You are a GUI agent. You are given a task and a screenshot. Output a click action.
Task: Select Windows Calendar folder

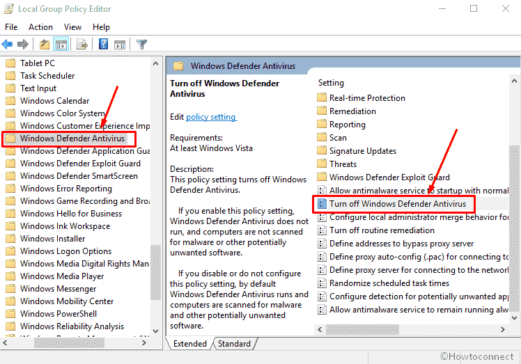[48, 101]
